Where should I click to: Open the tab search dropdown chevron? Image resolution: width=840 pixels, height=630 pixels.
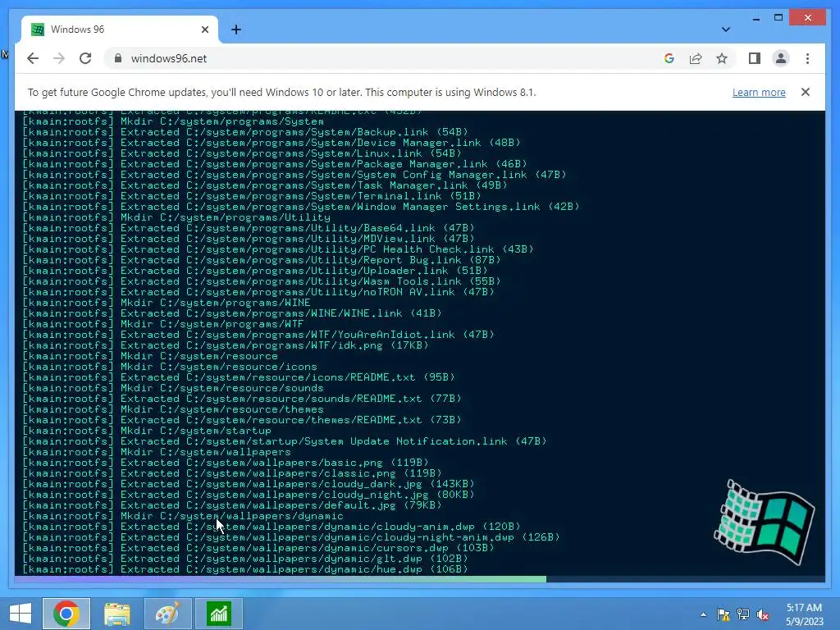coord(725,30)
